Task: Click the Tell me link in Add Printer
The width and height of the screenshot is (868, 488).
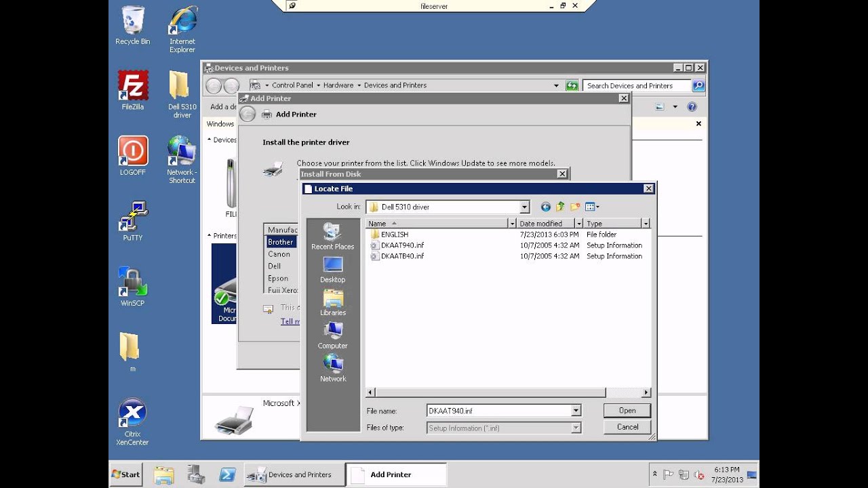Action: click(290, 321)
